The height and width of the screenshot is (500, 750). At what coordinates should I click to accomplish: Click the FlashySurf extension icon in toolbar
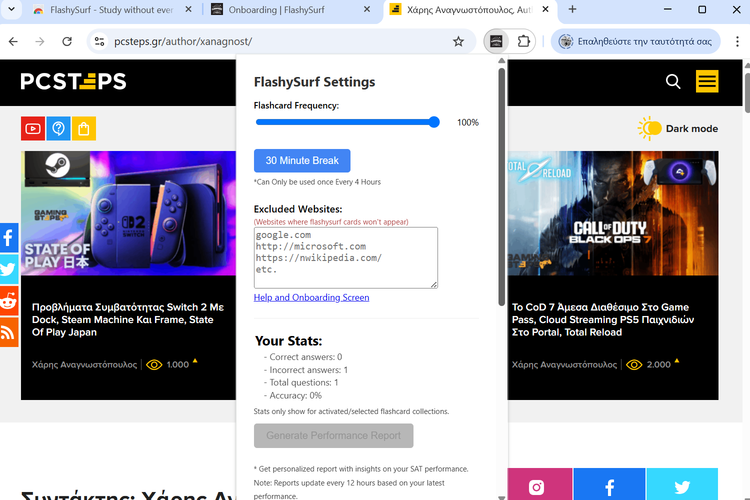(494, 42)
